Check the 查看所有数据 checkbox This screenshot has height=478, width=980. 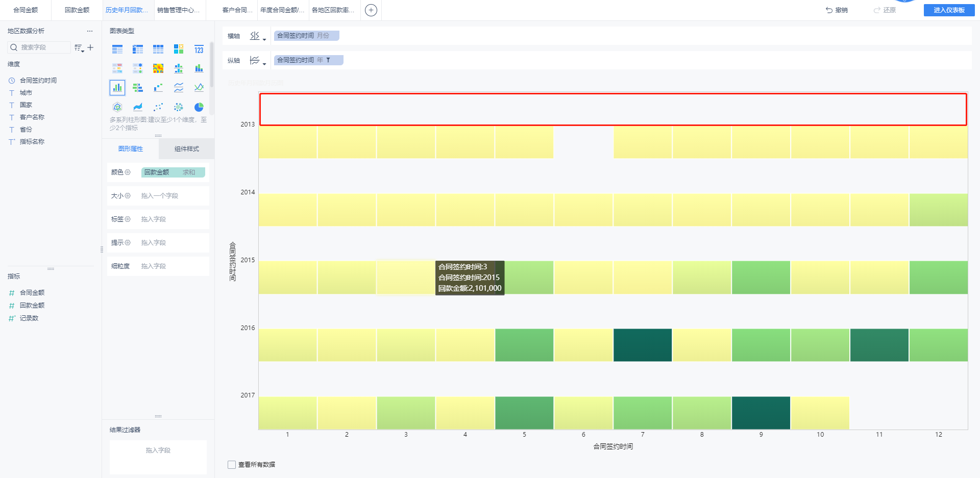click(232, 465)
